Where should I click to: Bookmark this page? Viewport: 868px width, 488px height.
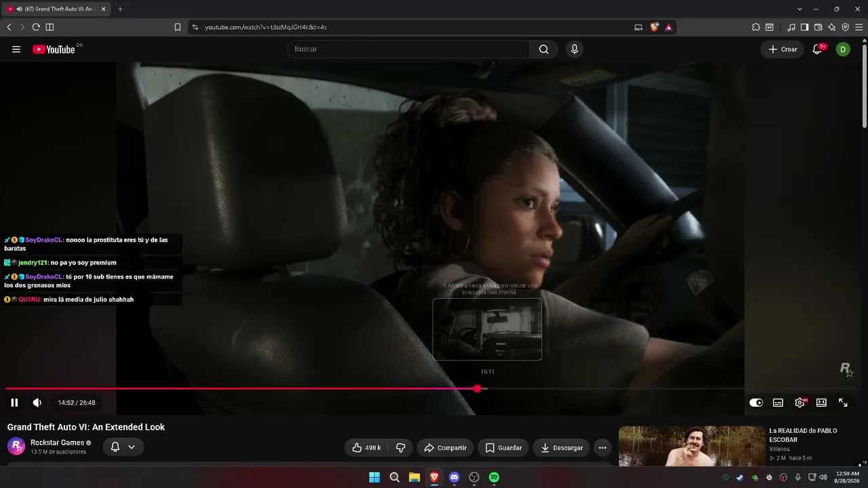point(178,27)
